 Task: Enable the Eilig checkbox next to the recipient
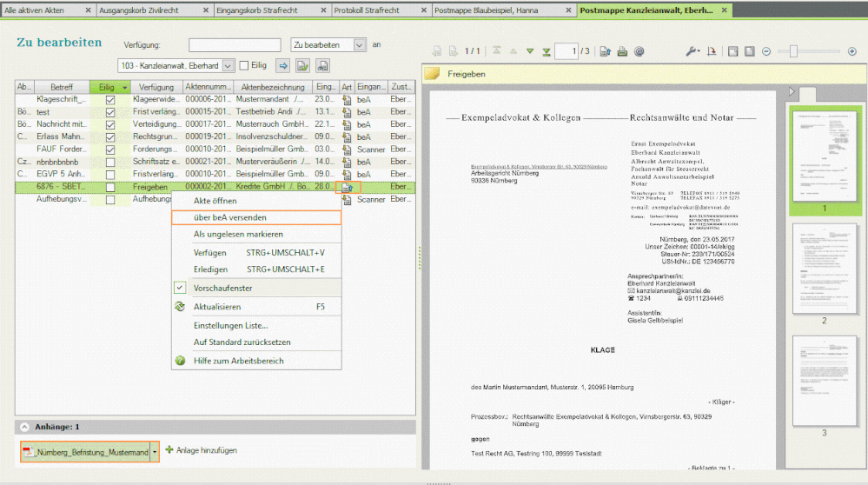245,65
